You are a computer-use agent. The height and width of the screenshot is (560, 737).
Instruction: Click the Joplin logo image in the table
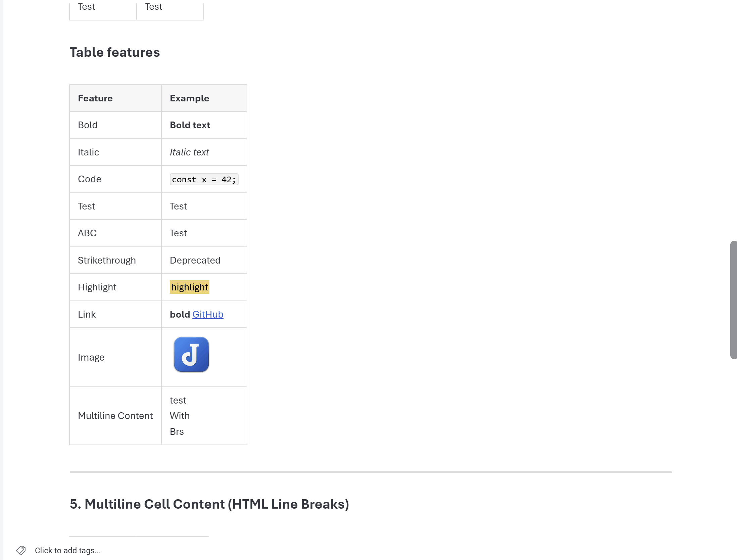pos(191,355)
